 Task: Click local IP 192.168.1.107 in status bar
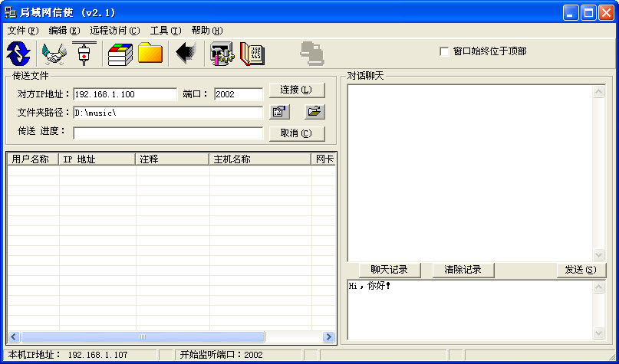pyautogui.click(x=97, y=355)
